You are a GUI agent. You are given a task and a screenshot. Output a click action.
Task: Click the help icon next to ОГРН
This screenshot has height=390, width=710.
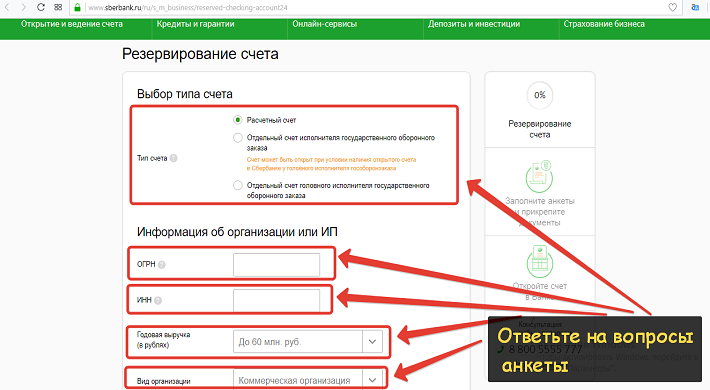click(x=162, y=265)
